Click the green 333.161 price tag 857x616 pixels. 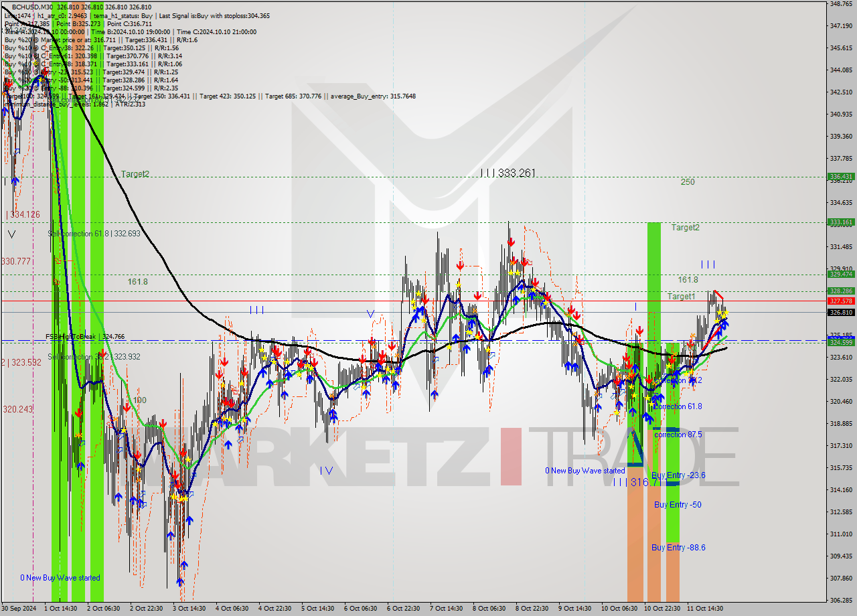(841, 222)
